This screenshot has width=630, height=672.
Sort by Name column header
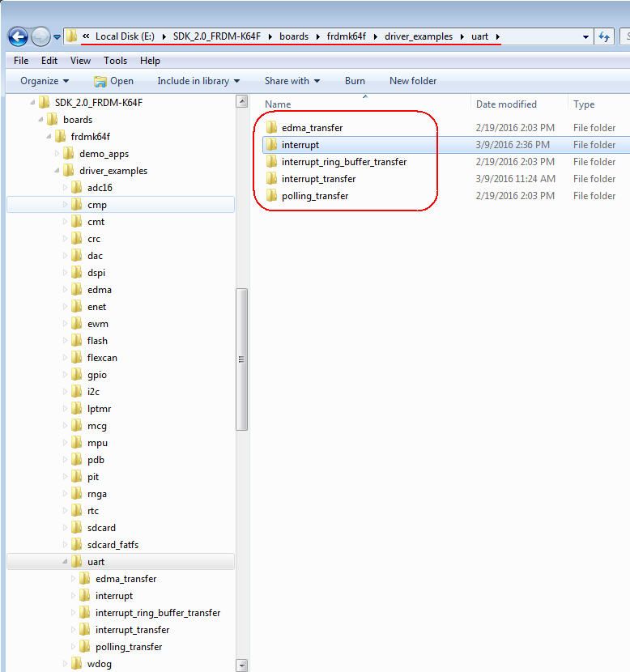click(x=278, y=104)
